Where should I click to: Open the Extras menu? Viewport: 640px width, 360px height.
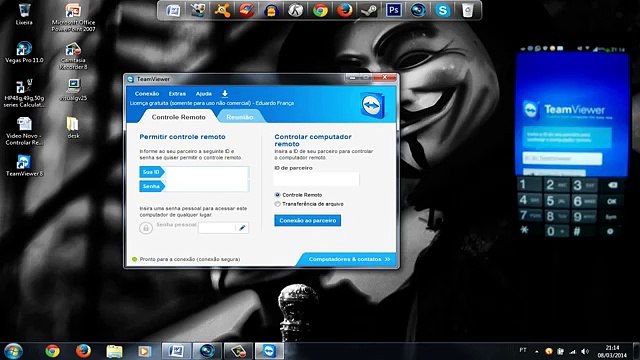(x=177, y=94)
